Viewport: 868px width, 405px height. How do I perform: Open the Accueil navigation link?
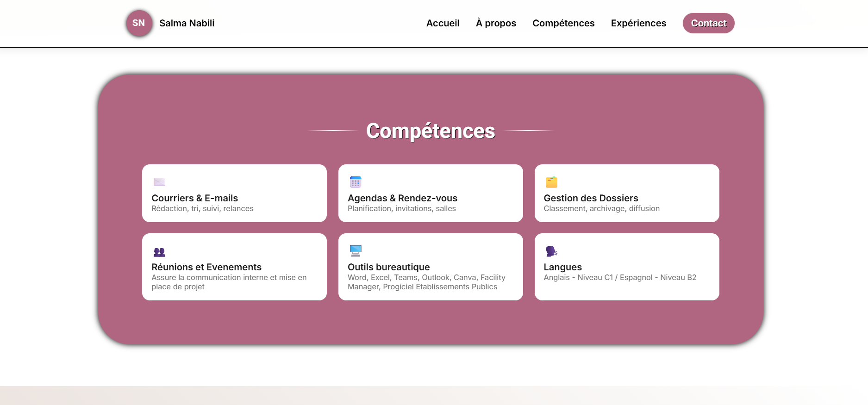[443, 23]
